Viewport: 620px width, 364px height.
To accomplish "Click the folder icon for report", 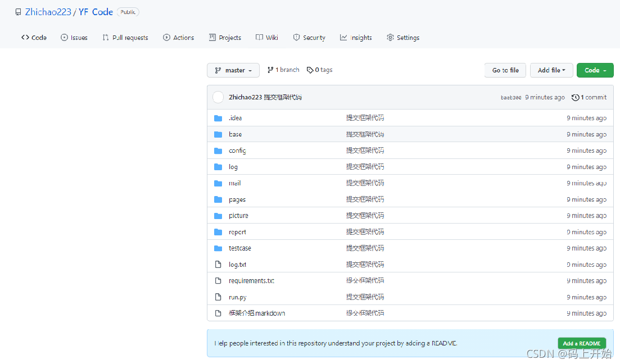I will point(218,232).
